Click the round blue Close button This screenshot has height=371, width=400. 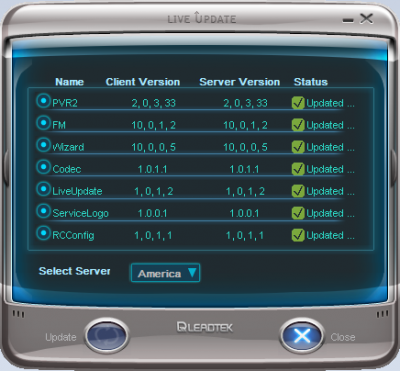coord(302,335)
